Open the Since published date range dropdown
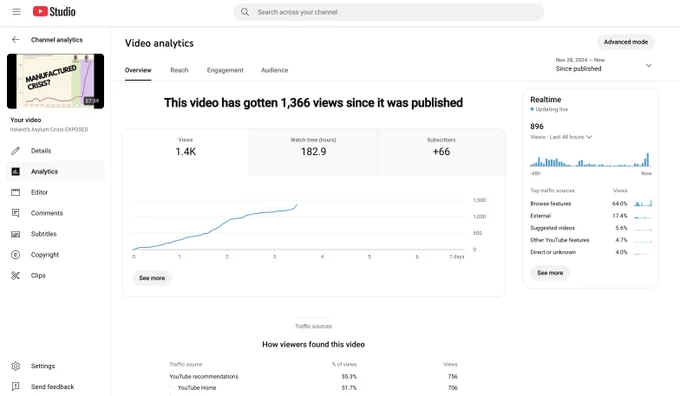 (x=603, y=65)
